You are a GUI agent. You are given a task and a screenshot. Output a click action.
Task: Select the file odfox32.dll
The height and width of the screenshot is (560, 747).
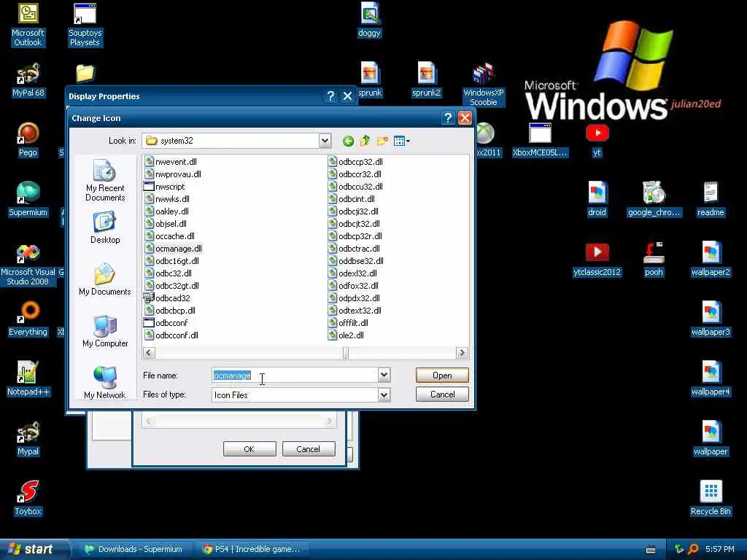point(354,286)
